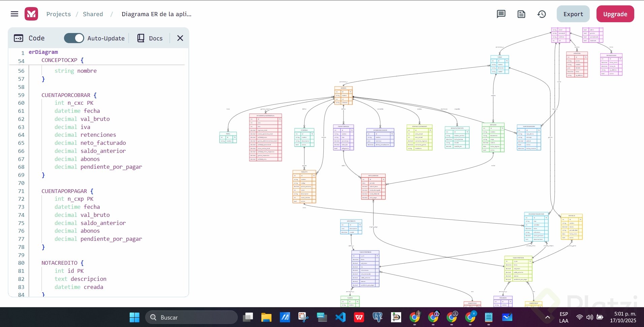
Task: Click the 'int n_cxp PK' code line
Action: (x=74, y=199)
